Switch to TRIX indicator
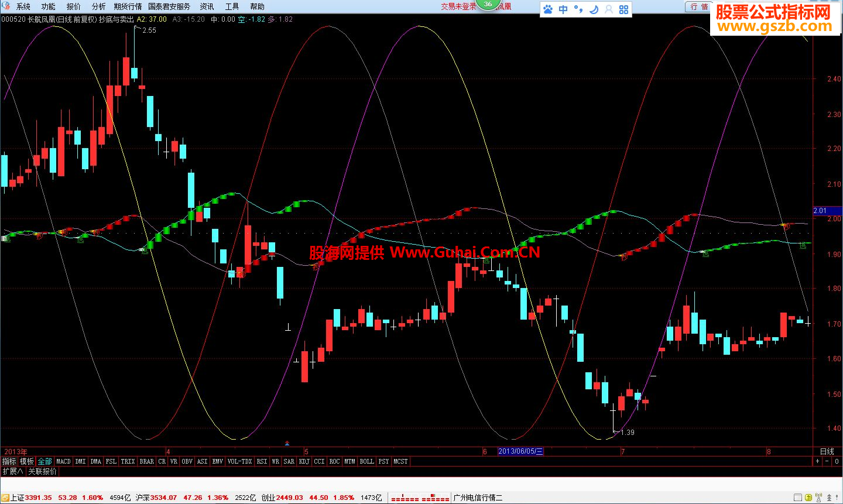 128,461
